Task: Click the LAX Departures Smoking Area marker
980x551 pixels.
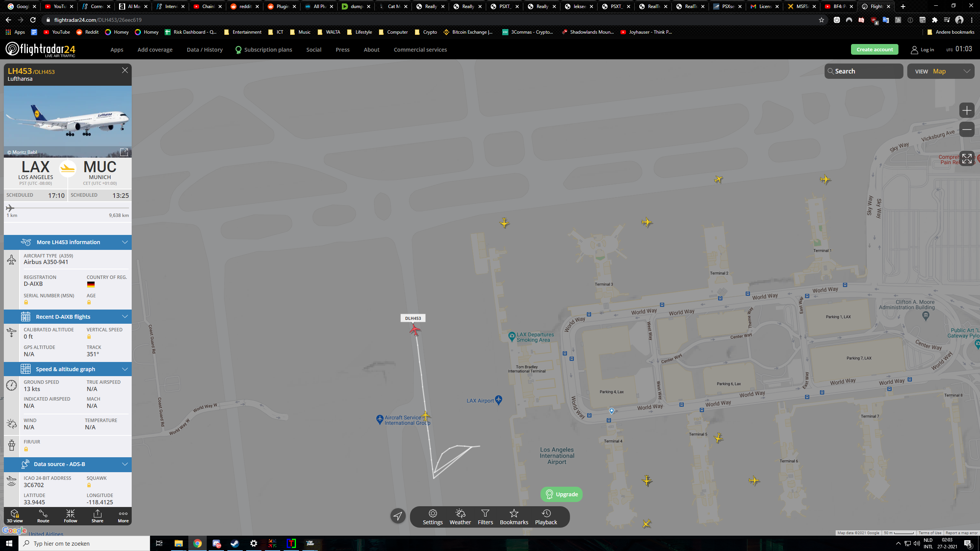Action: coord(512,336)
